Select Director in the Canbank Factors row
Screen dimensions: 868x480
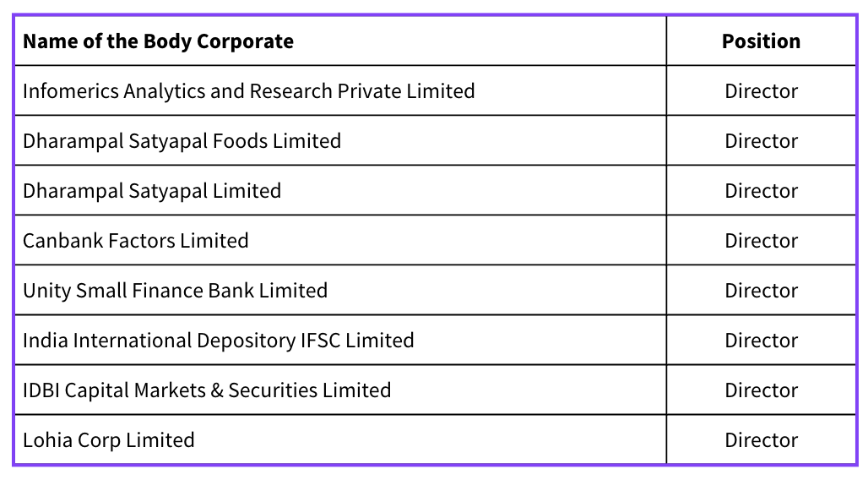(761, 241)
